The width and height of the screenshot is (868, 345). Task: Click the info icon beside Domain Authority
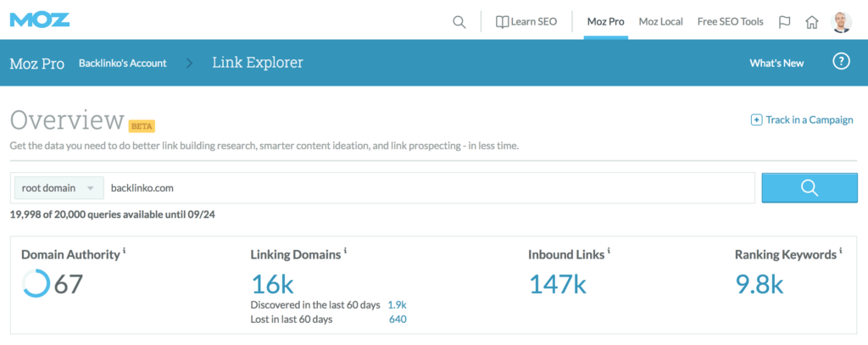[x=125, y=252]
